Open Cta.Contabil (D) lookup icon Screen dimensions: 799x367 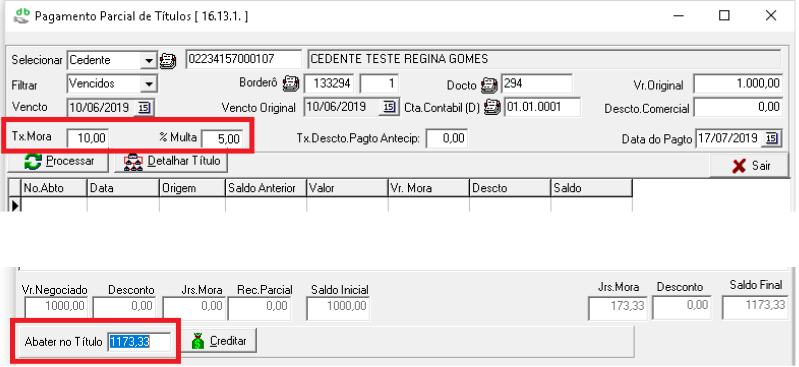click(x=492, y=108)
